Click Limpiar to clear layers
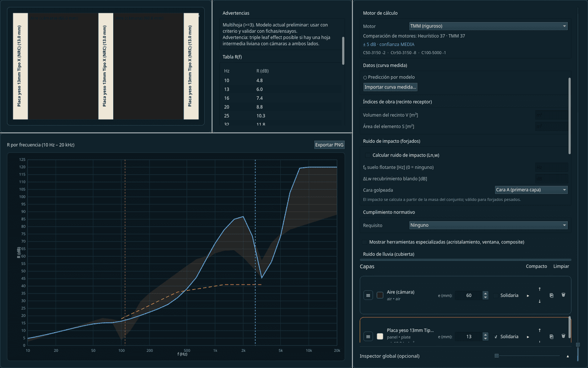This screenshot has height=368, width=588. [x=561, y=266]
